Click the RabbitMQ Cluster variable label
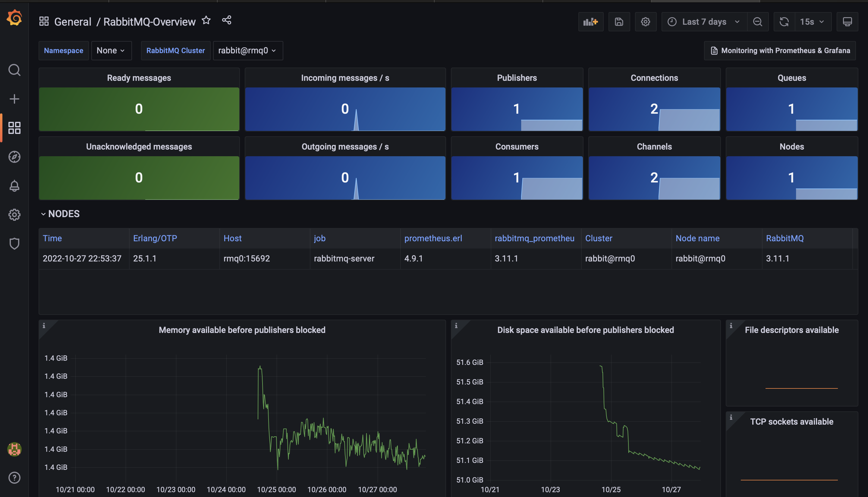 (x=176, y=51)
